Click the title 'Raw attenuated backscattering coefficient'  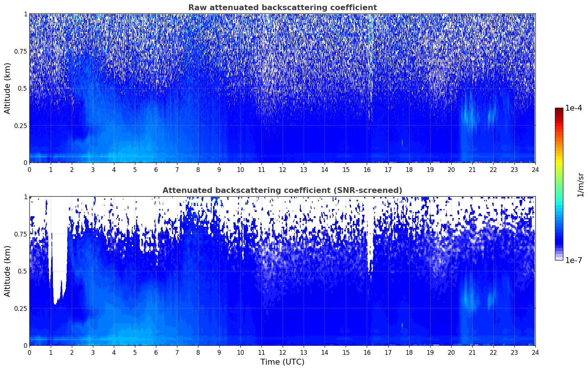point(282,8)
